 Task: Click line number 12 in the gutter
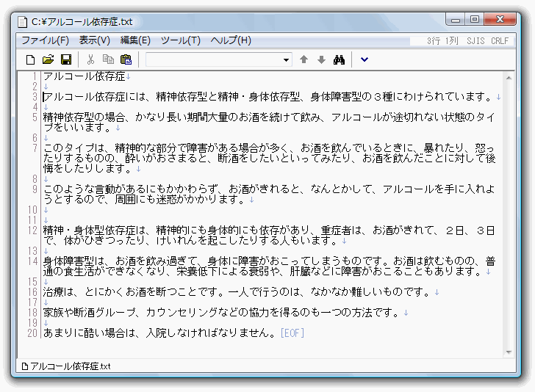coord(32,231)
